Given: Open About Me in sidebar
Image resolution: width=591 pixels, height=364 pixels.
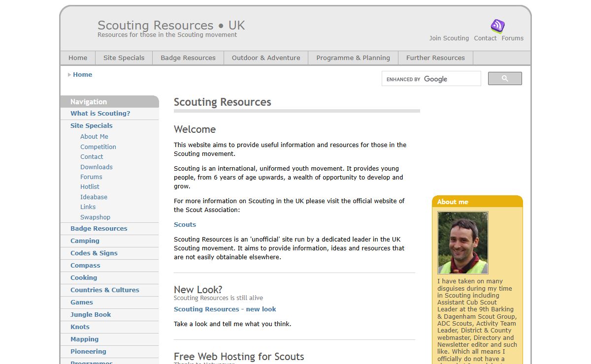Looking at the screenshot, I should point(94,137).
